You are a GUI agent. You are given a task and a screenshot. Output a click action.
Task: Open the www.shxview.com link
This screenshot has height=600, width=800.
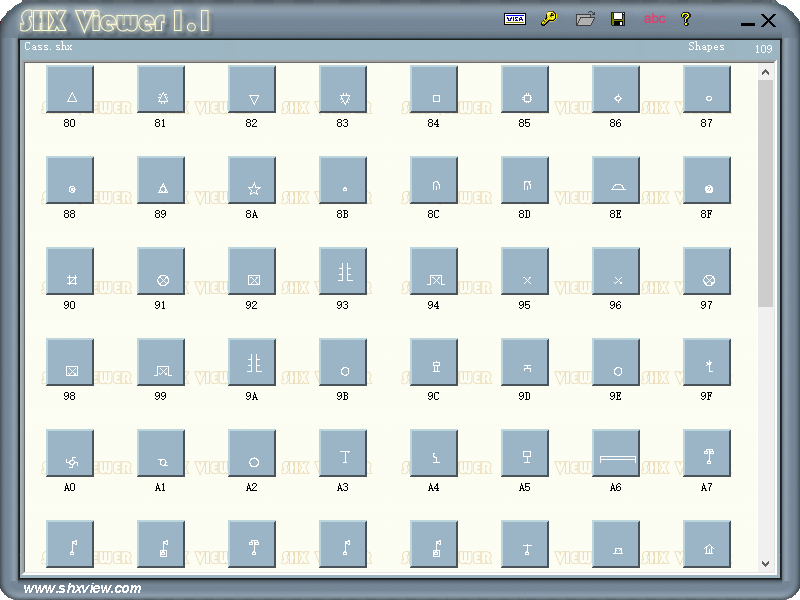[x=82, y=588]
